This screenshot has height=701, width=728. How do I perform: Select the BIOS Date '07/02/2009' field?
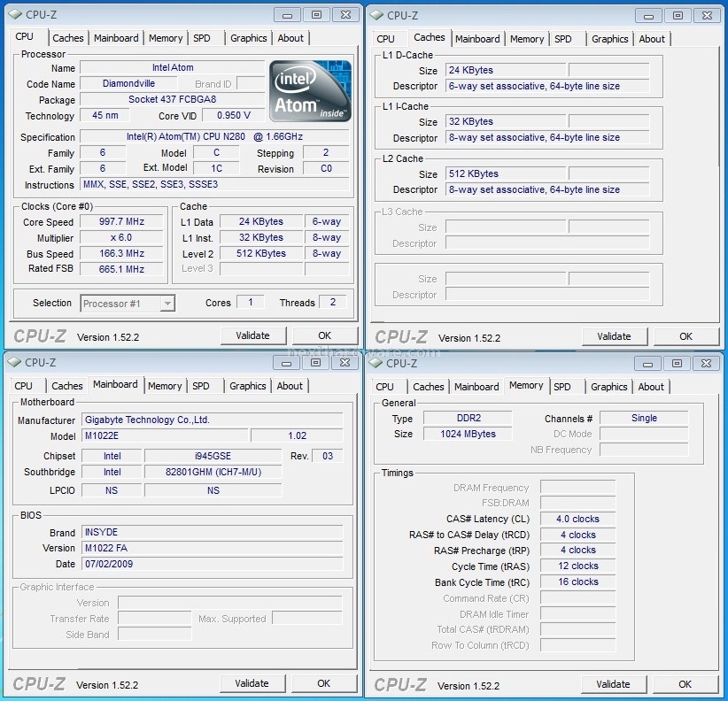coord(213,564)
